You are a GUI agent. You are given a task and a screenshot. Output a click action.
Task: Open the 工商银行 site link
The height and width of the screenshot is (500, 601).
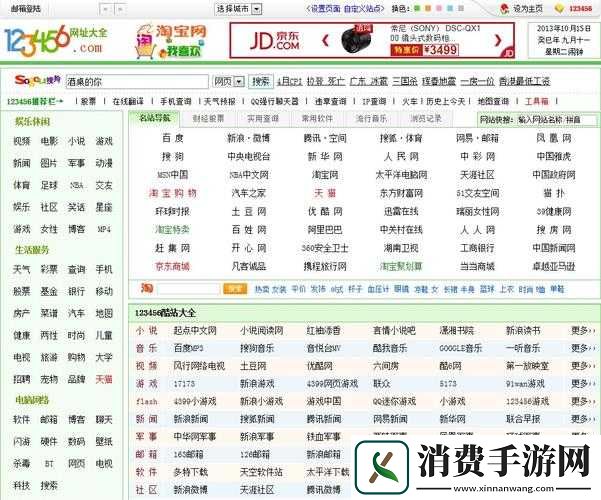tap(477, 248)
